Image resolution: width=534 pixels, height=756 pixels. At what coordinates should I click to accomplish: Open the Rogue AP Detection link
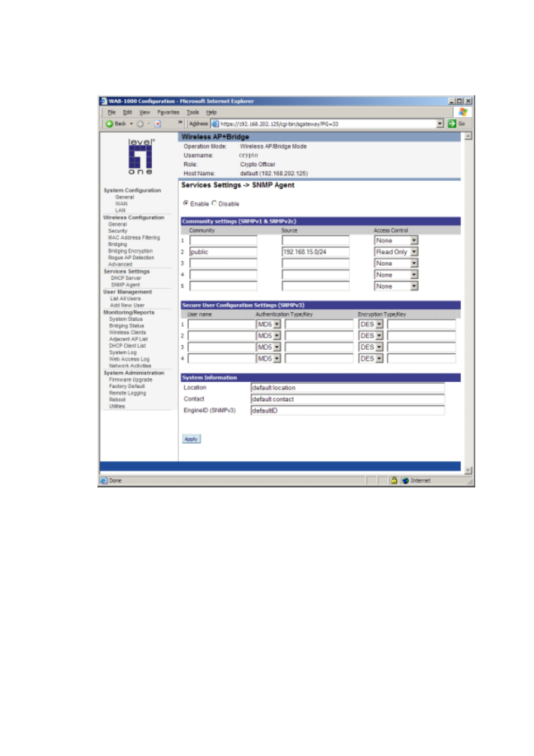[x=131, y=258]
